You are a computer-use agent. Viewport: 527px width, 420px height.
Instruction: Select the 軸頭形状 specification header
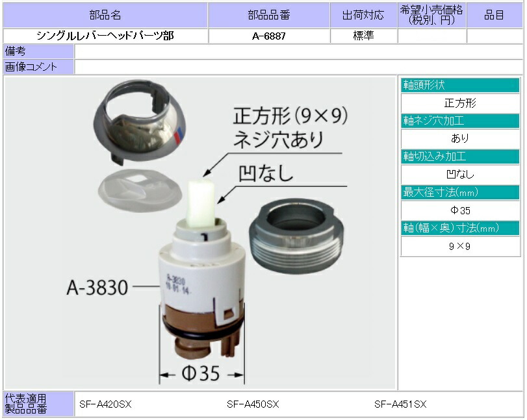(459, 85)
